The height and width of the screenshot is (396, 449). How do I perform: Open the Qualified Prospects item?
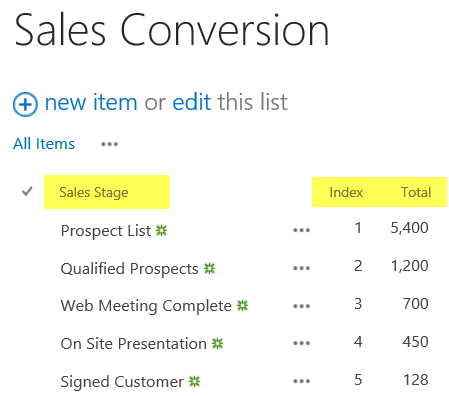(x=129, y=269)
